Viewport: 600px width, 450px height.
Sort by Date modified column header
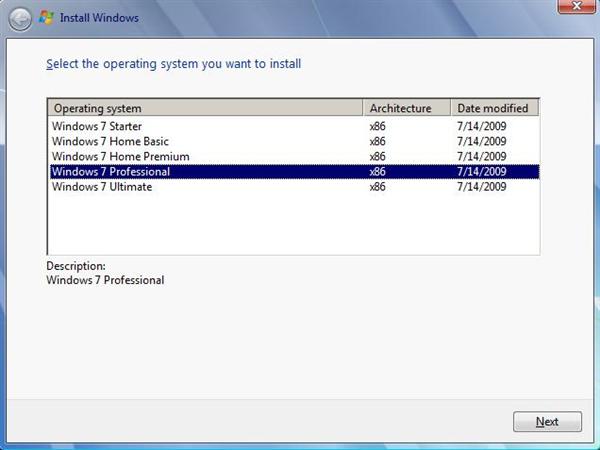[x=495, y=108]
